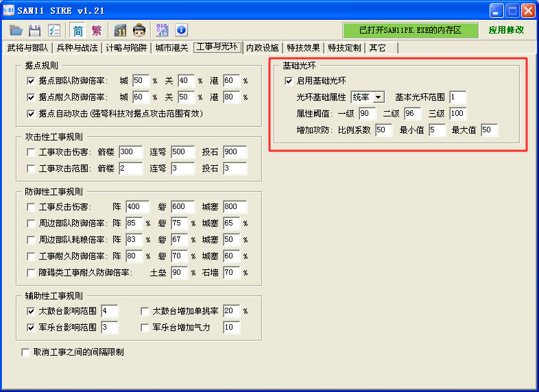Click the open folder toolbar icon
Image resolution: width=539 pixels, height=392 pixels.
(16, 30)
